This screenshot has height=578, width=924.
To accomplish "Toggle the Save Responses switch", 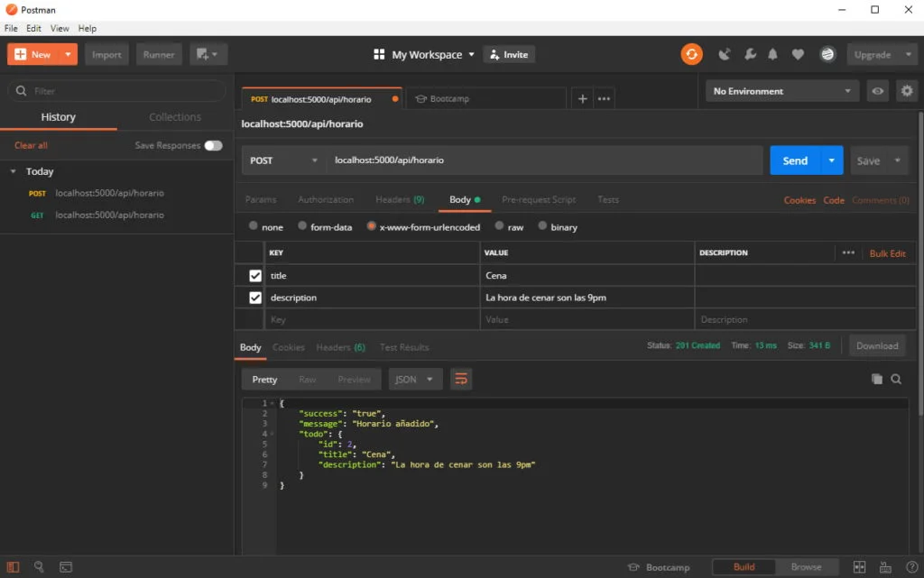I will pos(213,145).
